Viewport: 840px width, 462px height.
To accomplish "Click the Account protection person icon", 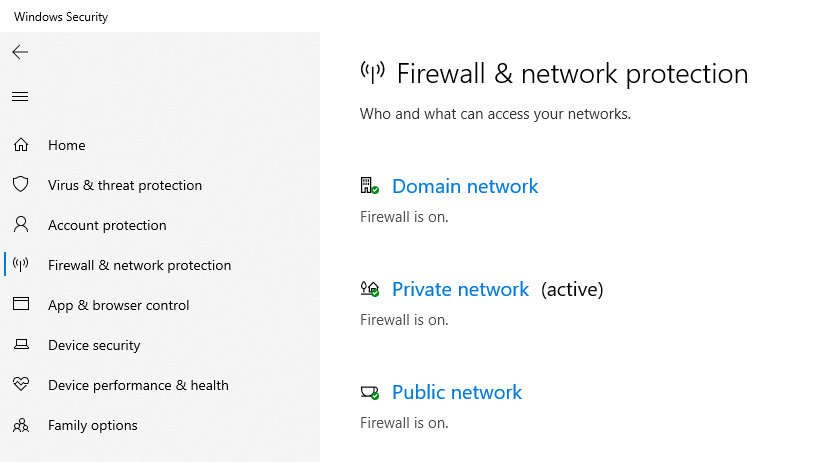I will 20,225.
